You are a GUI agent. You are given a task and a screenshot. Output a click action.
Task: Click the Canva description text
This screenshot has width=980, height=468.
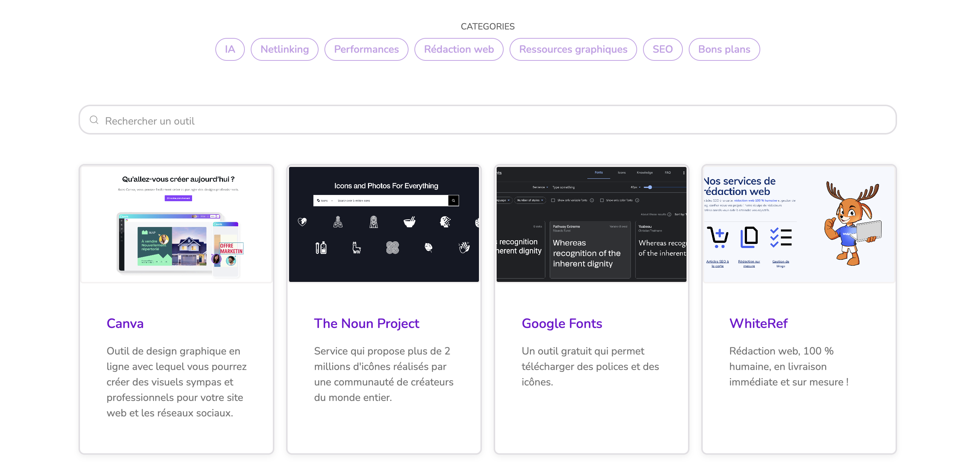[x=177, y=382]
